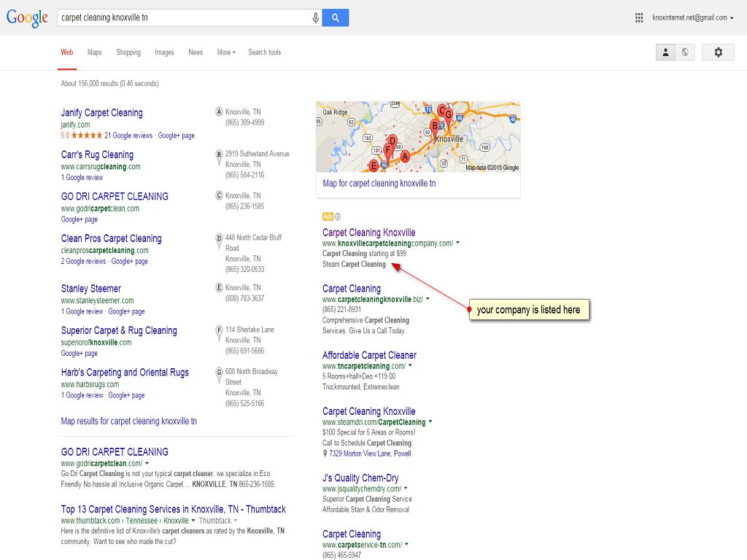747x560 pixels.
Task: Click location pin for 7329 Morton View Lane
Action: coord(325,454)
